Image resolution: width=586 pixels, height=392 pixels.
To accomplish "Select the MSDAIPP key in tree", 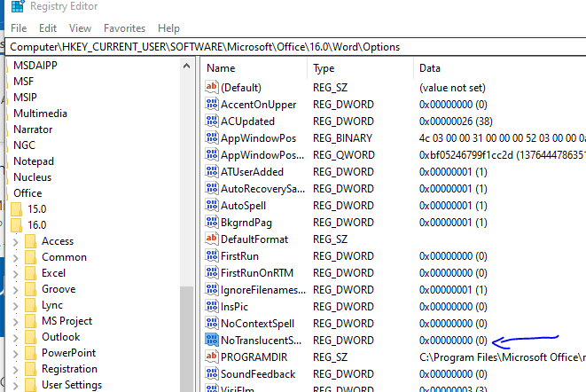I will click(35, 66).
